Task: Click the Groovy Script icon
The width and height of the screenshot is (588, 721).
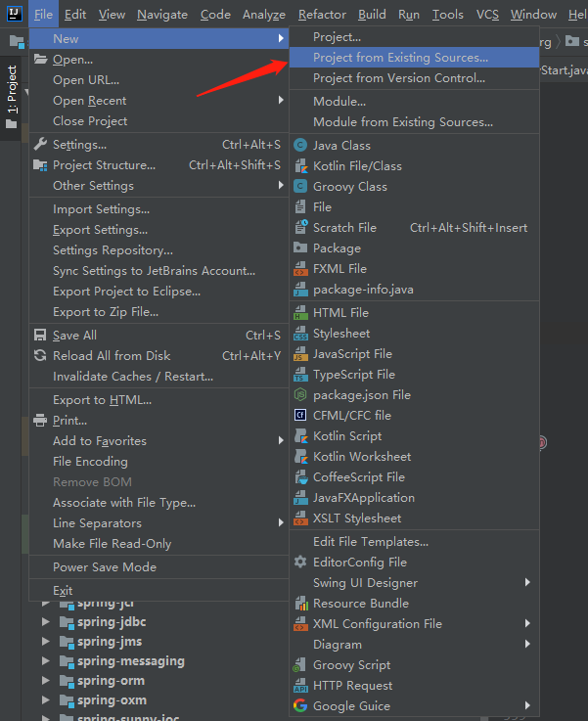Action: pyautogui.click(x=300, y=665)
